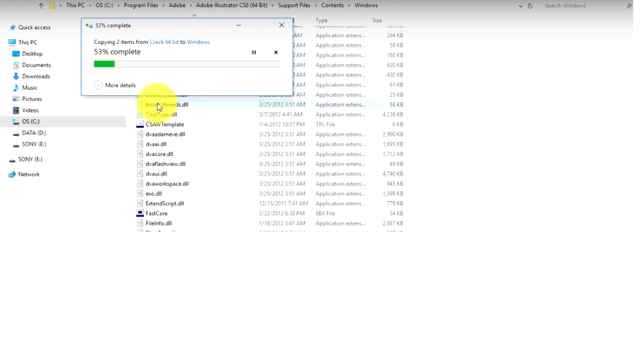Click the exo.dll file icon
Viewport: 644px width, 362px height.
140,194
